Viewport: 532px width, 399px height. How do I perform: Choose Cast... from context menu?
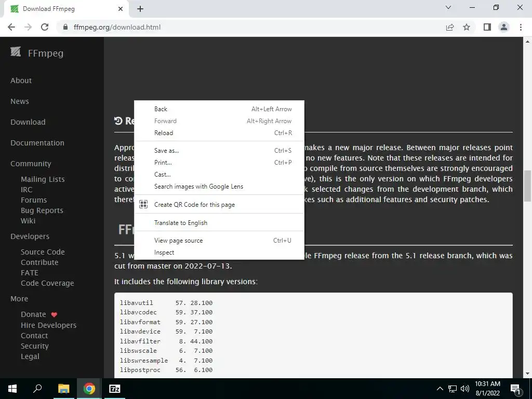point(219,175)
